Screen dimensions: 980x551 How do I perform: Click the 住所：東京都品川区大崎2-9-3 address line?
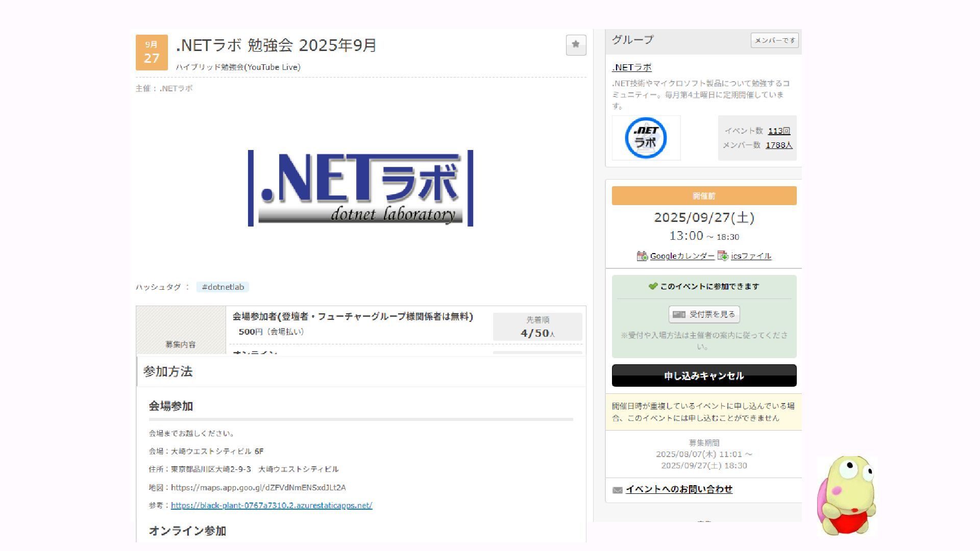243,469
